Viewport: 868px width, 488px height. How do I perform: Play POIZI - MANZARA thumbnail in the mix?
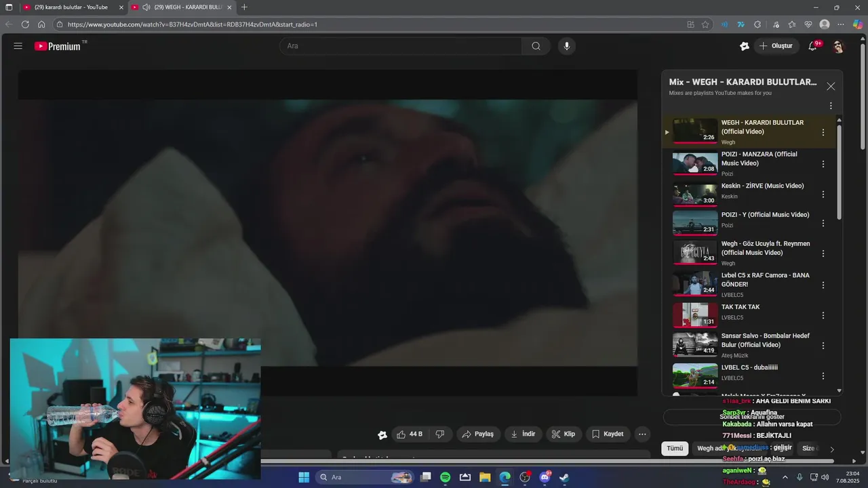point(695,164)
